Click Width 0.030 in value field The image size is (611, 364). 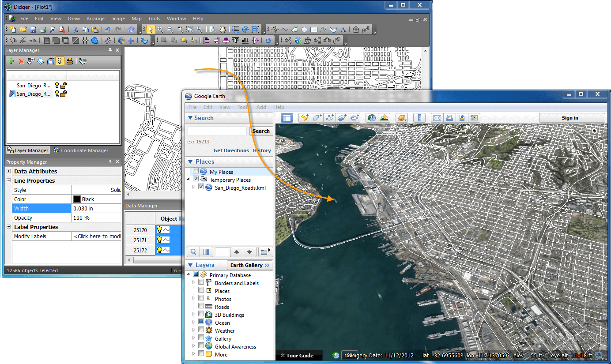[x=96, y=208]
